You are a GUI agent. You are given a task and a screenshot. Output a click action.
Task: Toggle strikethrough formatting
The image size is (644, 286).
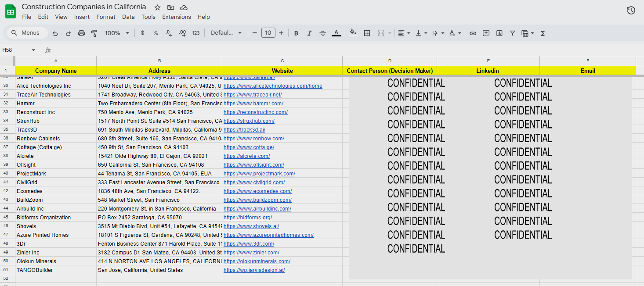click(323, 33)
